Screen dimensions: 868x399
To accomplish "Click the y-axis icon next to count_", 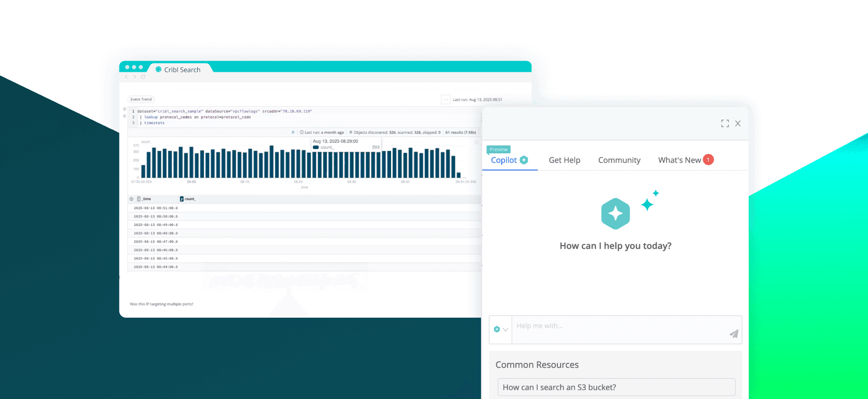I will point(182,199).
